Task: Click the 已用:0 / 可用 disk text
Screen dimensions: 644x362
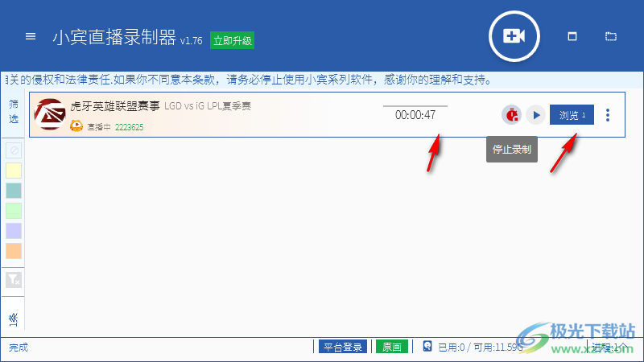Action: (x=481, y=348)
